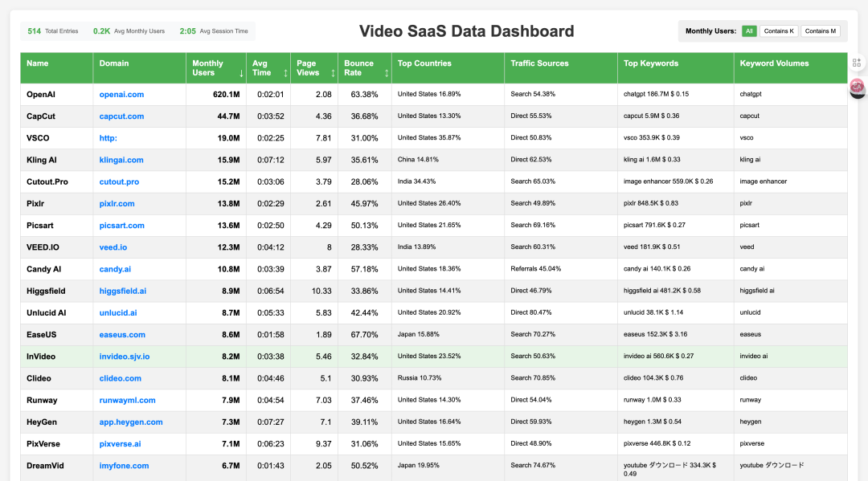
Task: Click the Keyword Volumes column header
Action: pyautogui.click(x=791, y=68)
